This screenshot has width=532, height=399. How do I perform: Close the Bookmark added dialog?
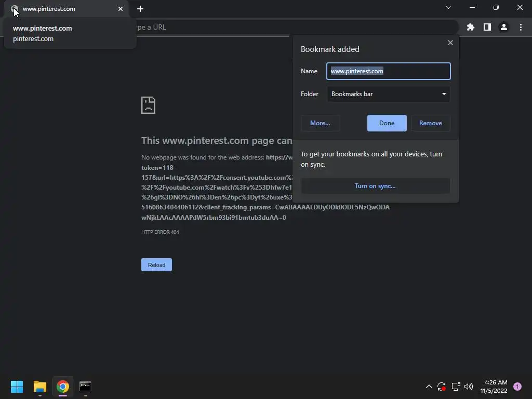pos(450,43)
